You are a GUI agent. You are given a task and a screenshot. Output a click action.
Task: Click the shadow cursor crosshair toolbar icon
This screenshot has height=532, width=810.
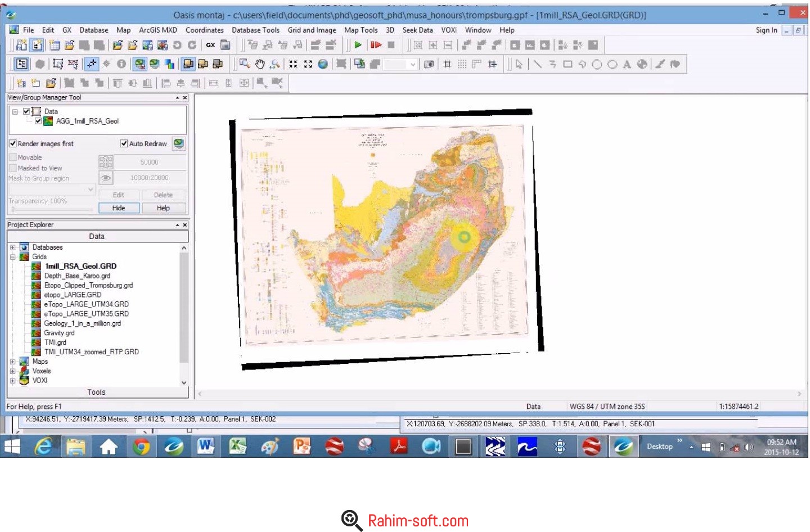click(92, 64)
